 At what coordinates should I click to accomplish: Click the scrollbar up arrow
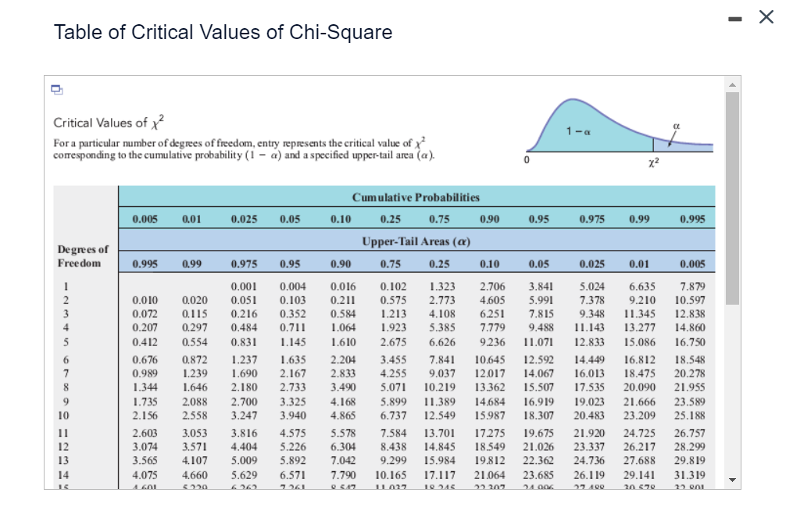click(731, 84)
